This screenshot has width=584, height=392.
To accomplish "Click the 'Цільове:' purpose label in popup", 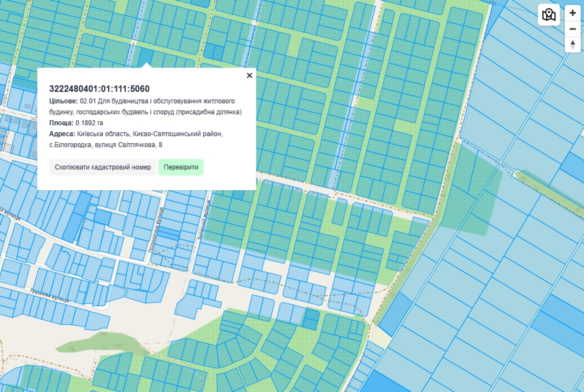I will pyautogui.click(x=63, y=101).
